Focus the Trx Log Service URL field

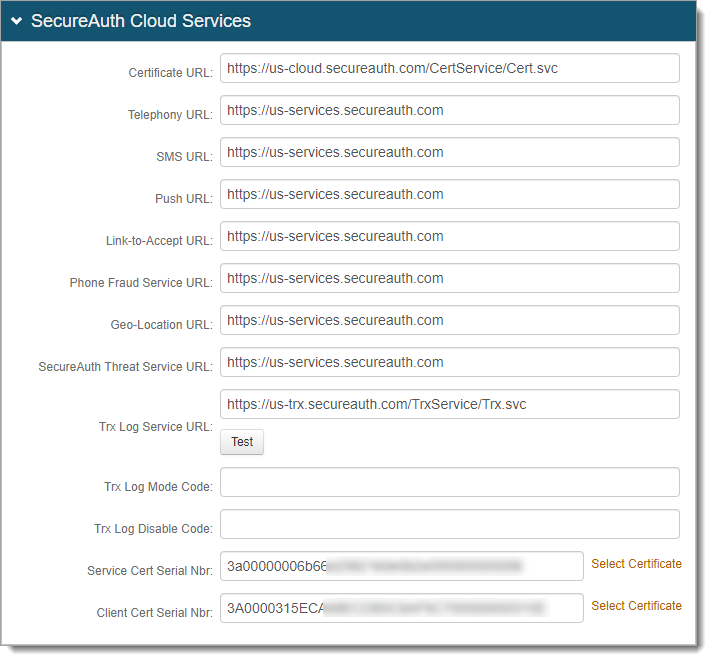click(x=449, y=405)
